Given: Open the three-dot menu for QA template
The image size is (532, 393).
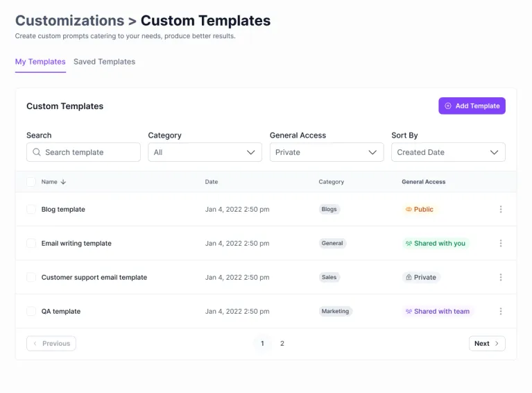Looking at the screenshot, I should click(501, 311).
